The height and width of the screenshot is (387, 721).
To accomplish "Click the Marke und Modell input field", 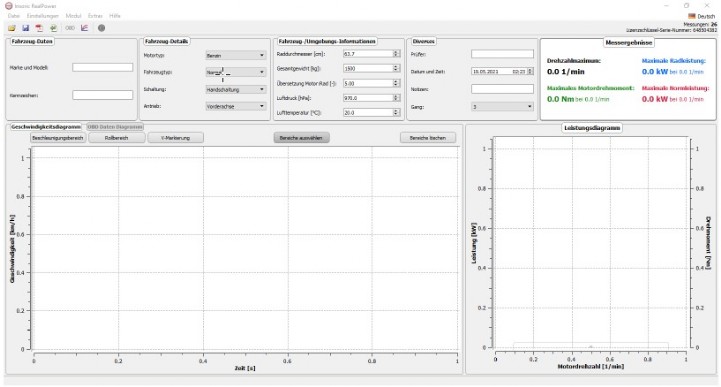I will click(x=103, y=68).
